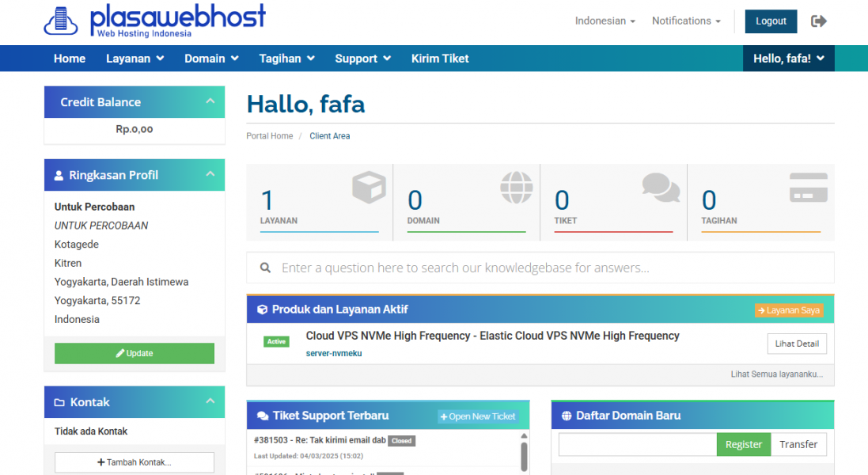The width and height of the screenshot is (868, 475).
Task: Click the green Update profile button
Action: [x=135, y=354]
